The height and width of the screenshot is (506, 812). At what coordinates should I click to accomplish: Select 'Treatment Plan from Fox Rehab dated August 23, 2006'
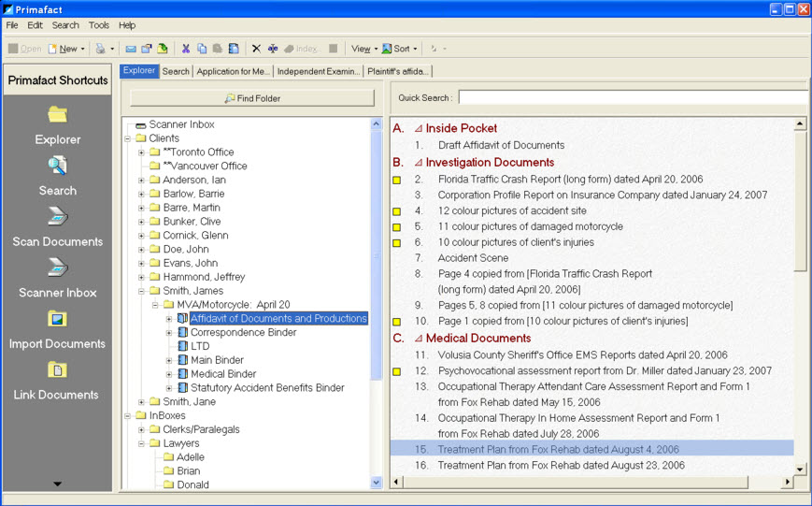562,466
